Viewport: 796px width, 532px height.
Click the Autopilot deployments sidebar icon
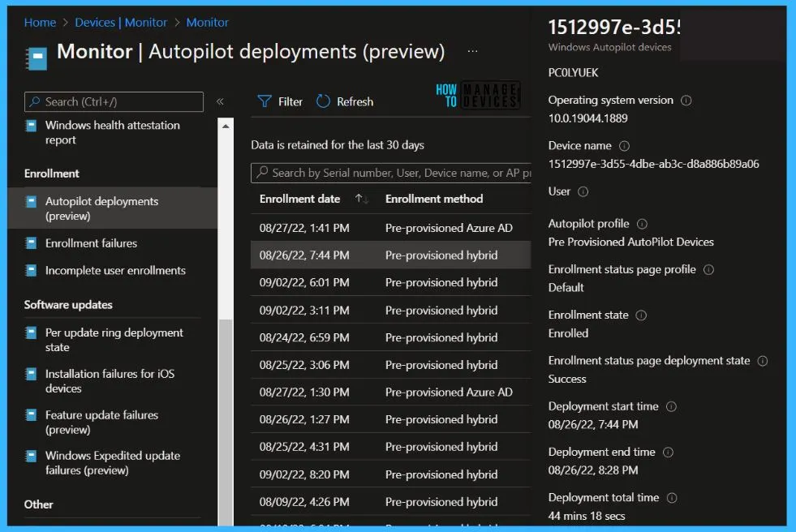click(x=31, y=201)
